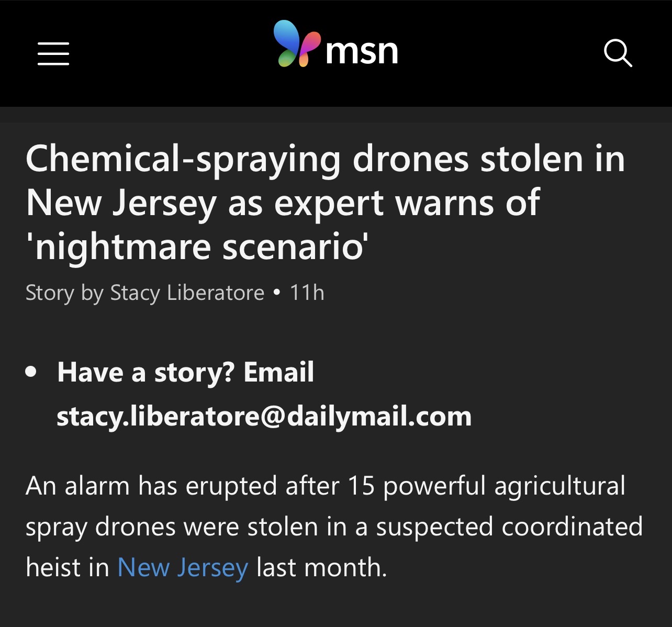Open the hamburger navigation menu
Image resolution: width=672 pixels, height=627 pixels.
pyautogui.click(x=53, y=54)
